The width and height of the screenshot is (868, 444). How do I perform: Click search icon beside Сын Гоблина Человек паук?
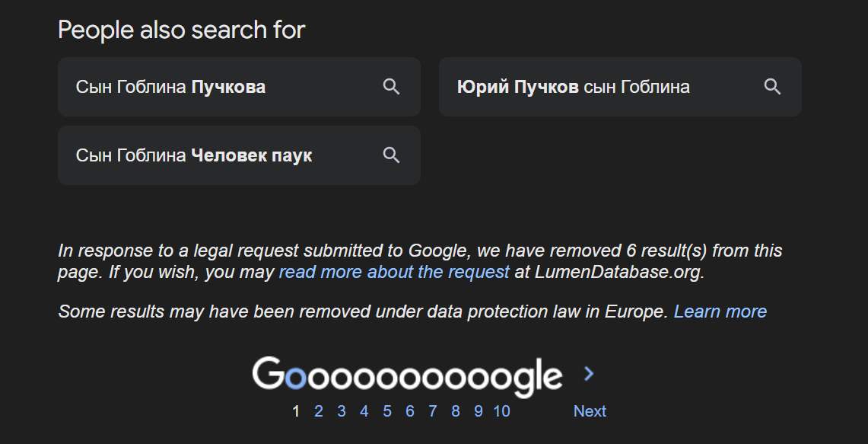click(x=391, y=155)
